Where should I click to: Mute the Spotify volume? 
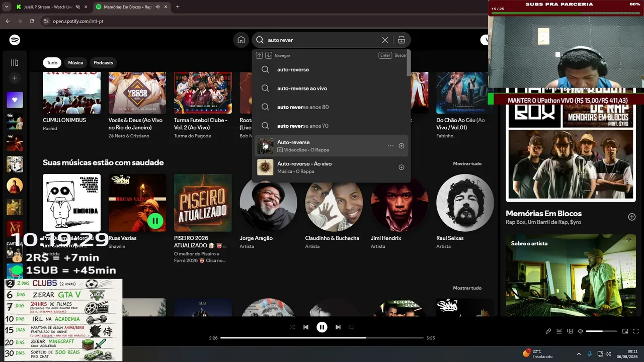click(580, 331)
